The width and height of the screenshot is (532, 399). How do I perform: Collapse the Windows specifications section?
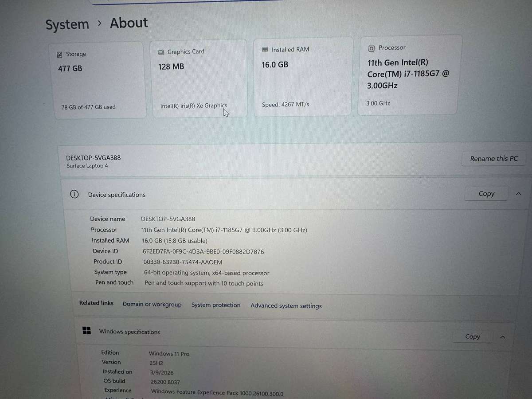(x=503, y=337)
